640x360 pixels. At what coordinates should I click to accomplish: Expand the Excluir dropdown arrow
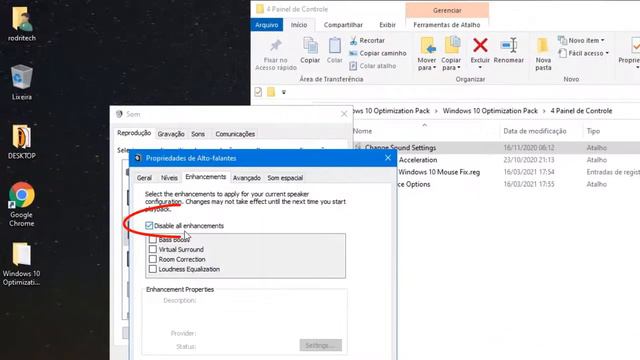pos(480,67)
